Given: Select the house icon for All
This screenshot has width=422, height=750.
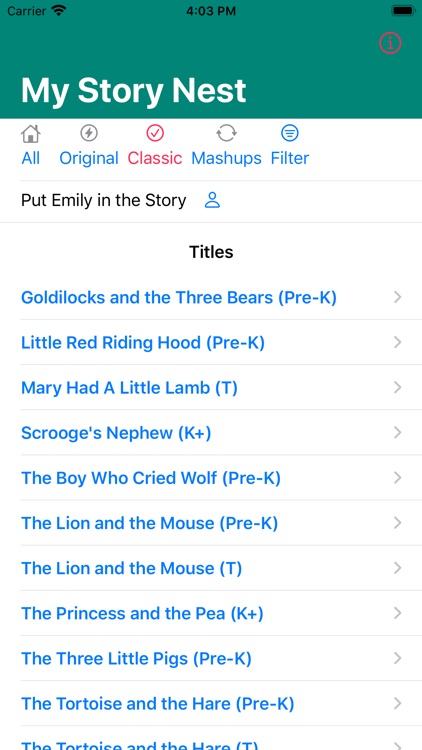Looking at the screenshot, I should (x=31, y=133).
